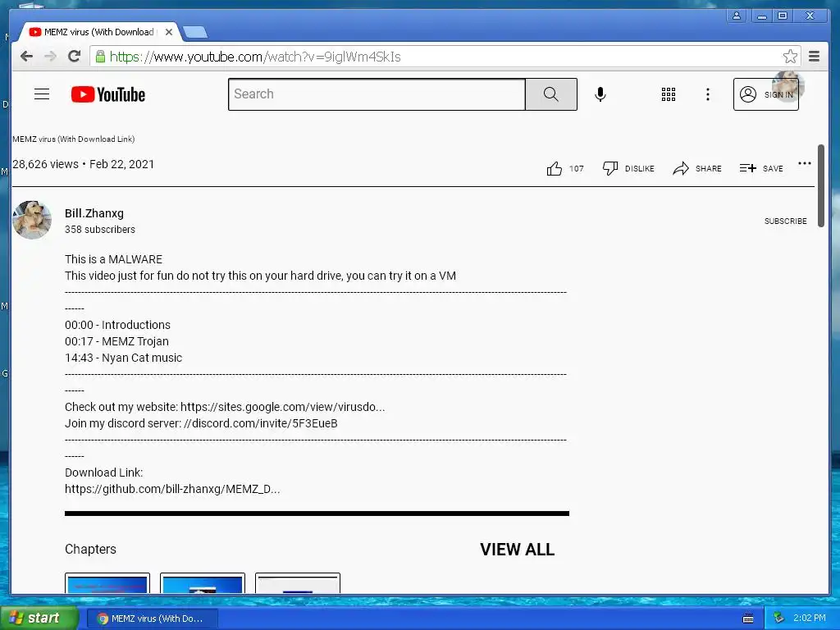Click the MEMZ virus Chrome taskbar button

pyautogui.click(x=152, y=619)
